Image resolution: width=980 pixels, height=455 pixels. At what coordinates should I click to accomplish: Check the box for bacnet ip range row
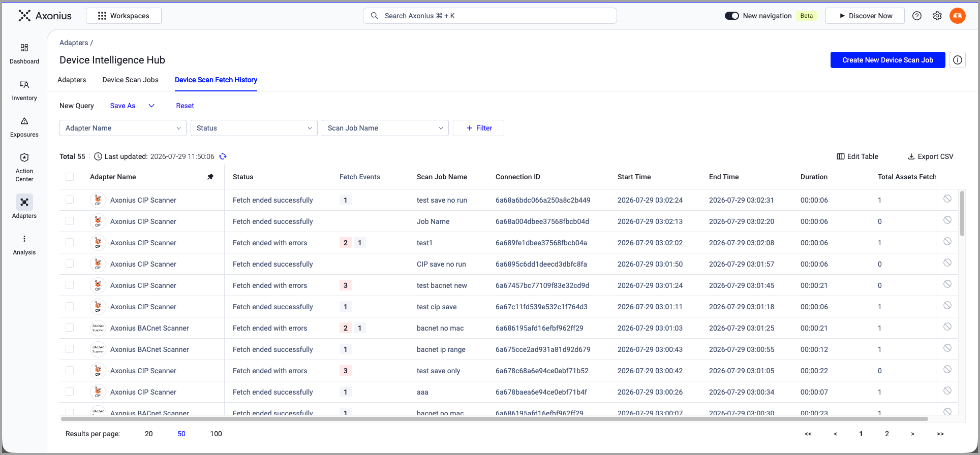(x=70, y=349)
